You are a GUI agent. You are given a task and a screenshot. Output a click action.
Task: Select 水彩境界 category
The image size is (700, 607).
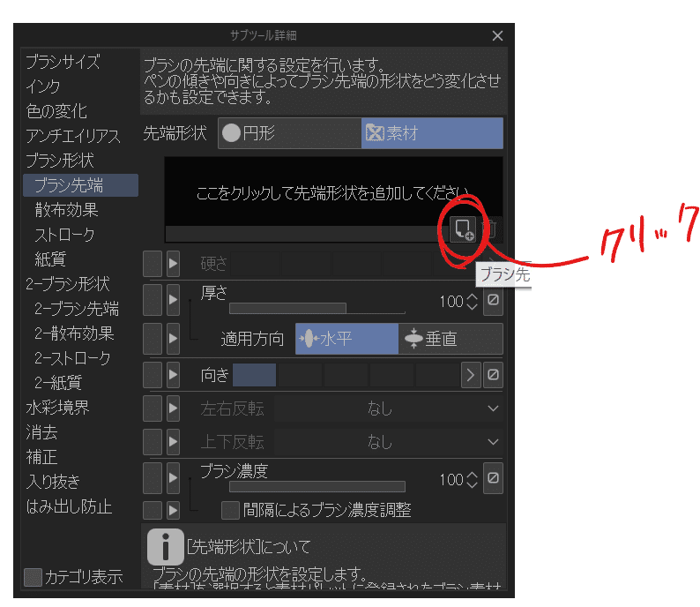pyautogui.click(x=57, y=408)
